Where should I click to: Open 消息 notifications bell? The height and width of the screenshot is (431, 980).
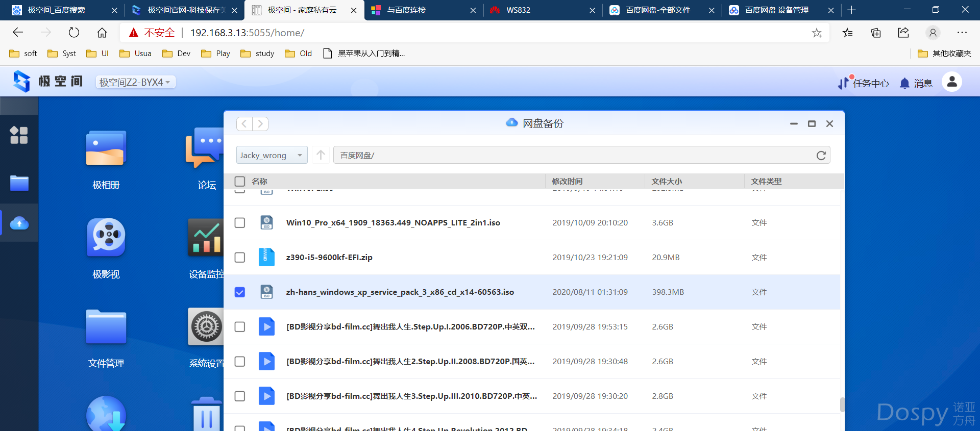coord(916,83)
